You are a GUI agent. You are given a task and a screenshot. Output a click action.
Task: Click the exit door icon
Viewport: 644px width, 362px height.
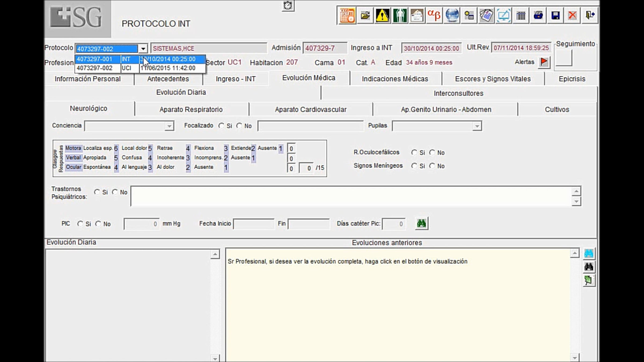click(590, 16)
